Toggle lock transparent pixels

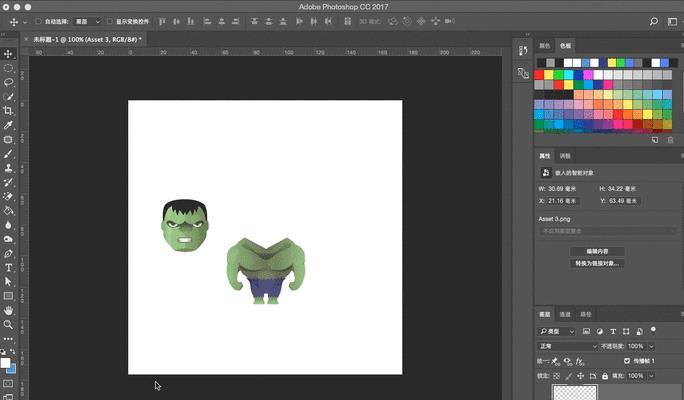click(x=557, y=376)
